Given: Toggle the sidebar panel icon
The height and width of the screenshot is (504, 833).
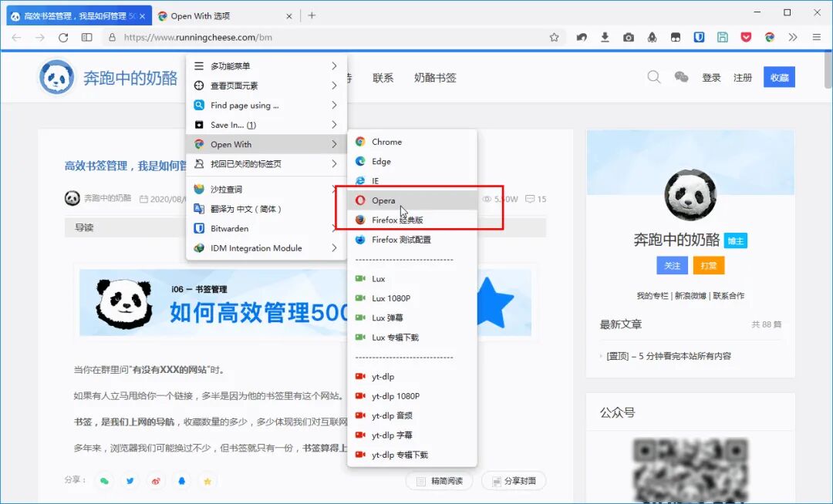Looking at the screenshot, I should pos(86,37).
